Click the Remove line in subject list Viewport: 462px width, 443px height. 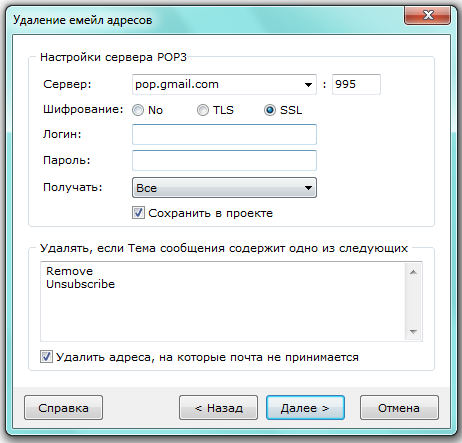click(69, 271)
